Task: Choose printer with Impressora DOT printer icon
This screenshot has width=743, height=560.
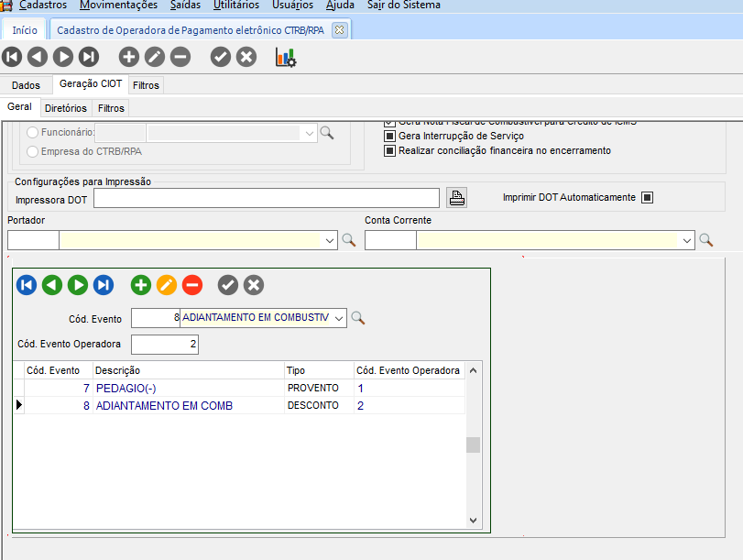Action: point(457,198)
